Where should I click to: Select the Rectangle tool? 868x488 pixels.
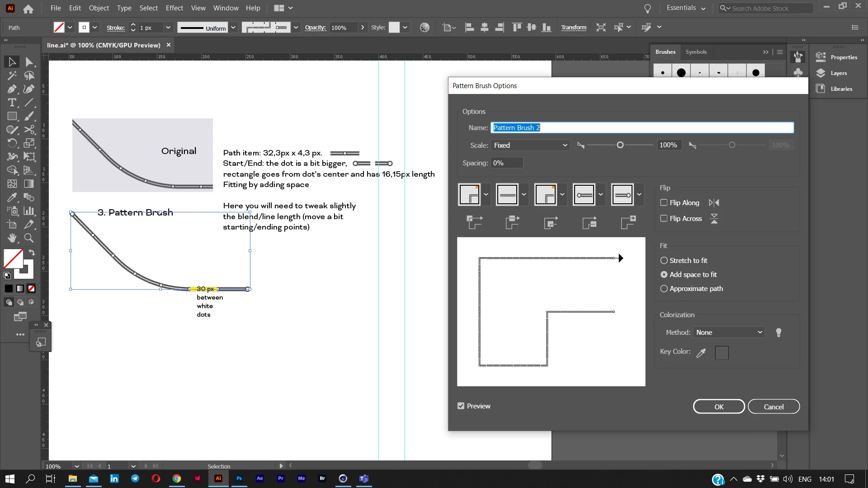[x=12, y=116]
